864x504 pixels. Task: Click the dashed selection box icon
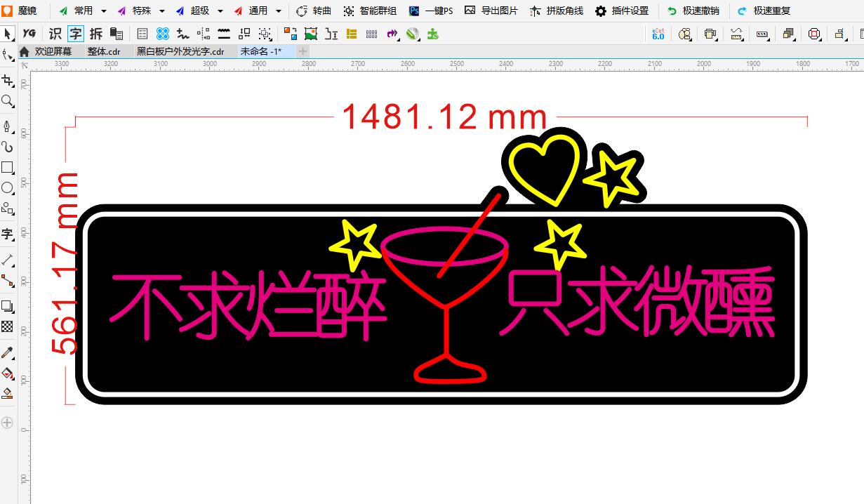click(265, 33)
